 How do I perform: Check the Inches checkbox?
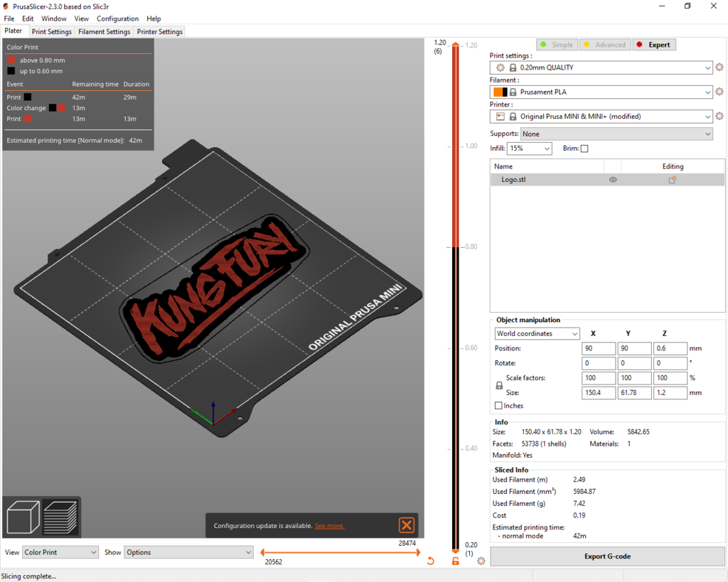[498, 406]
